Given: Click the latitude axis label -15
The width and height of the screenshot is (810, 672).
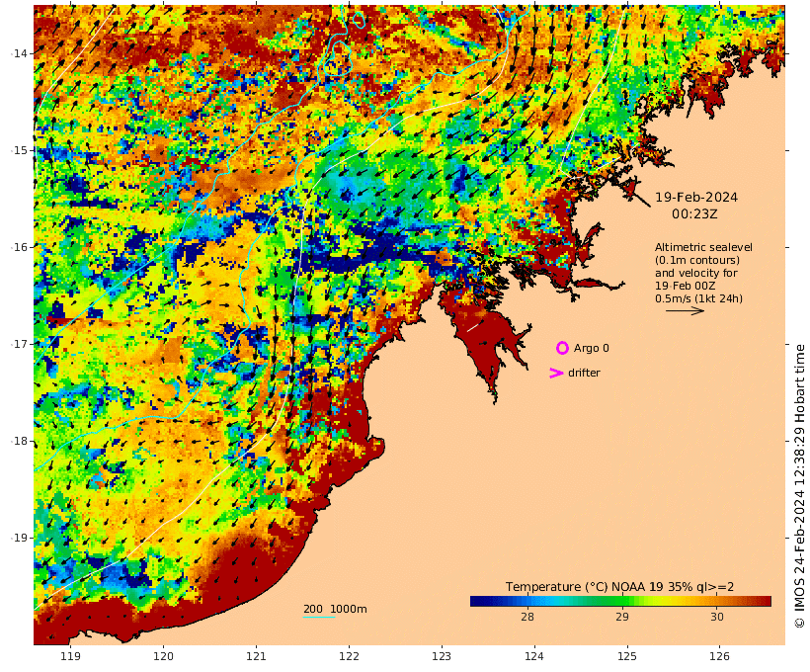Looking at the screenshot, I should point(20,150).
